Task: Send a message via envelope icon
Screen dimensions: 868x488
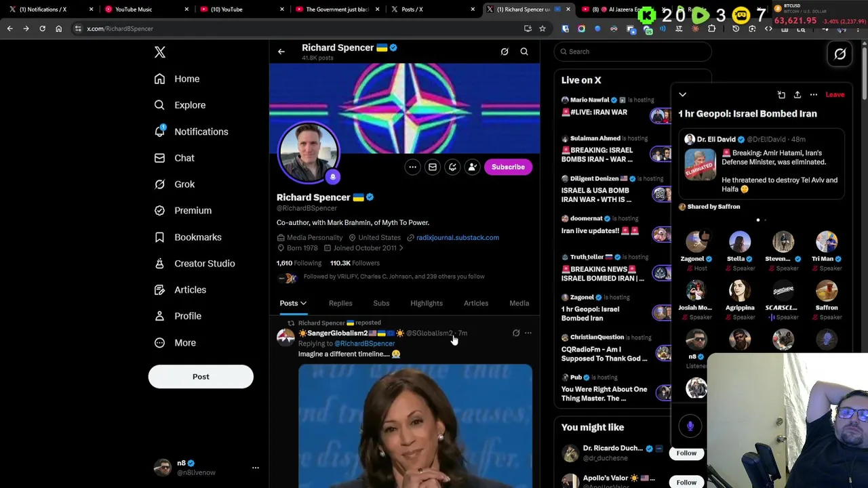Action: 432,167
